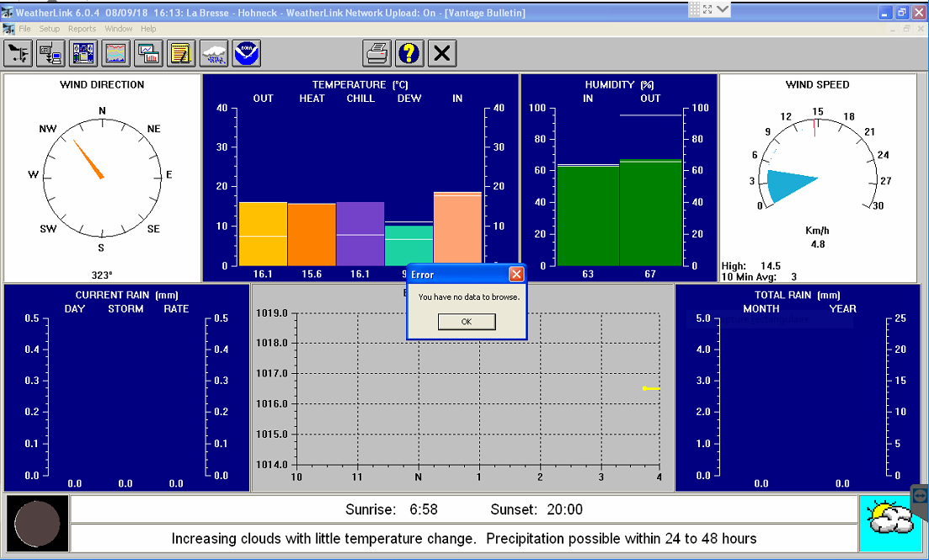The height and width of the screenshot is (560, 929).
Task: Click the partly cloudy forecast icon
Action: coord(890,524)
